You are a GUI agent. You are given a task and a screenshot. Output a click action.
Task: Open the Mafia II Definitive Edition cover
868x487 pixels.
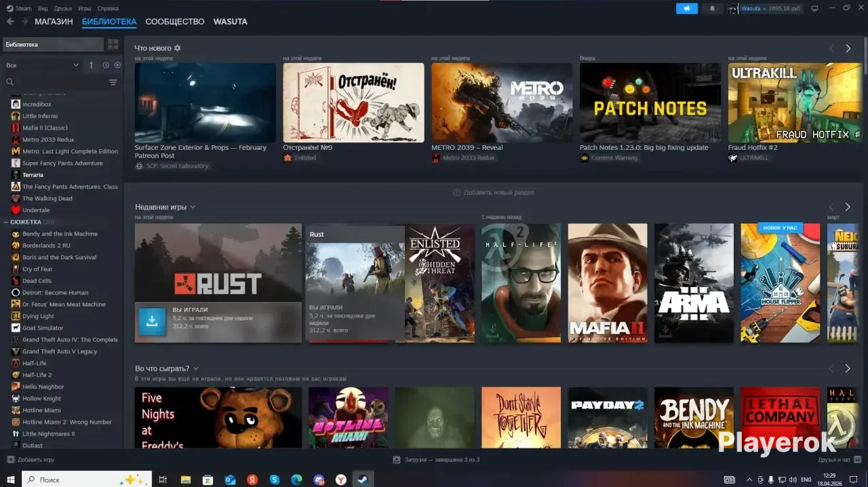click(608, 283)
